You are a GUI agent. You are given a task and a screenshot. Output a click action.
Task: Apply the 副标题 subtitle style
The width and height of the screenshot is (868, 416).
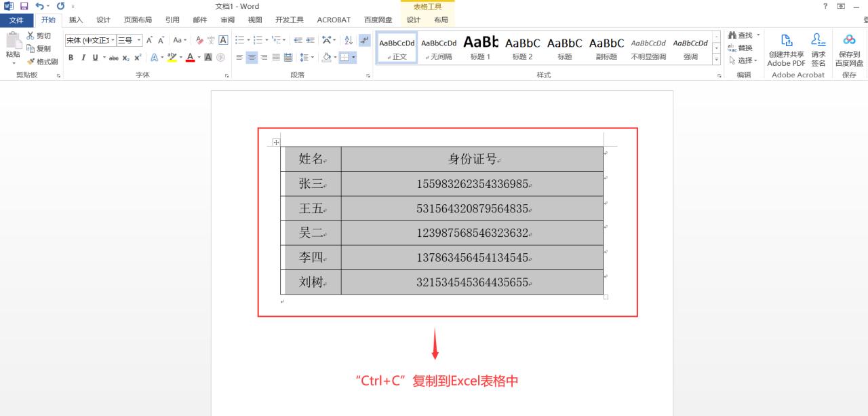click(607, 48)
